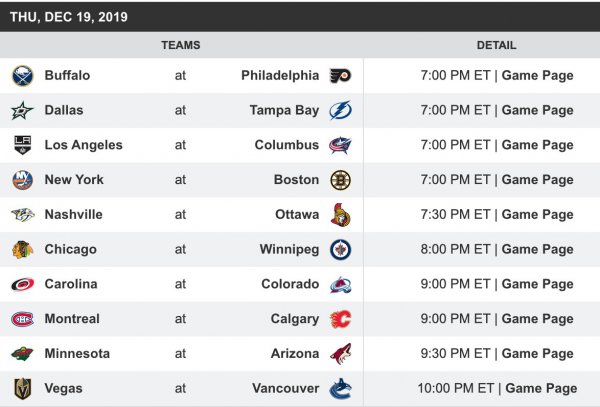The width and height of the screenshot is (600, 407).
Task: Open Game Page for Nashville at Ottawa
Action: (x=537, y=215)
